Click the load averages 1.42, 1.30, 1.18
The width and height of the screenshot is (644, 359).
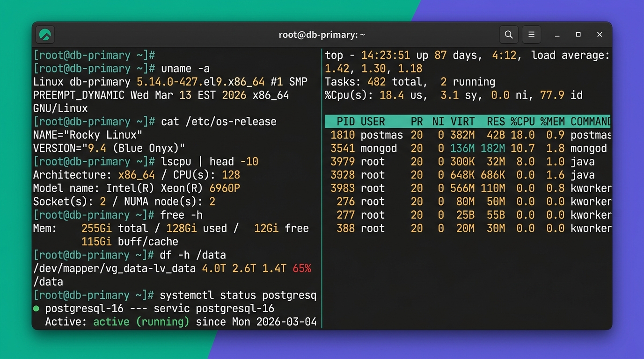click(x=373, y=68)
